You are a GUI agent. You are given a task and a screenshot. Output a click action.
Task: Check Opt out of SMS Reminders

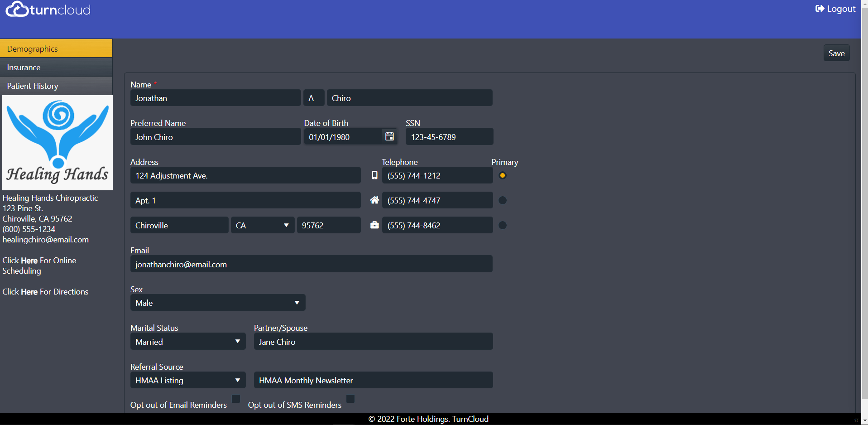(x=350, y=399)
